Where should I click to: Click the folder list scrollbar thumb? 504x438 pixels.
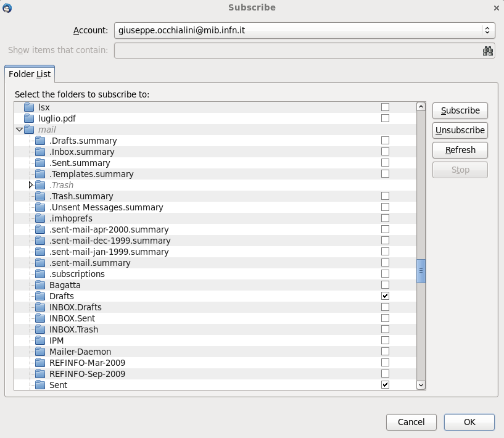tap(421, 271)
